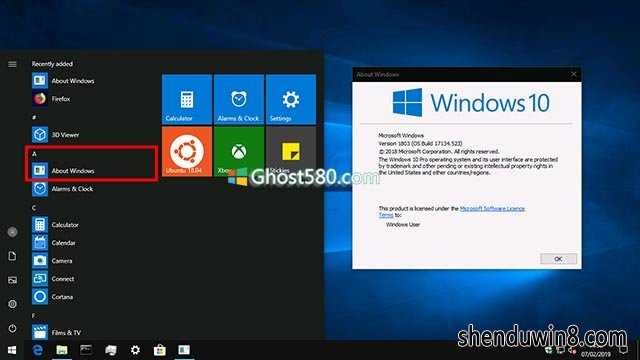Click the 'Windows User' licensee text
Image resolution: width=640 pixels, height=360 pixels.
(x=403, y=224)
